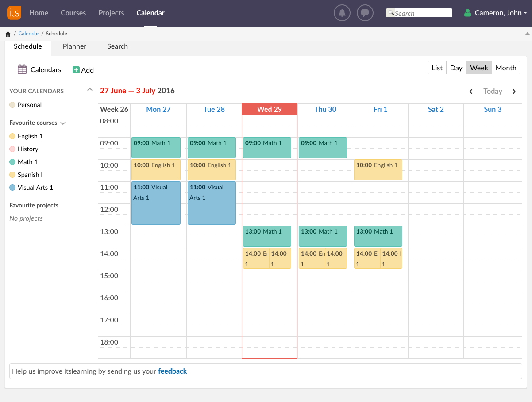Click the previous week arrow
Screen dimensions: 532x402
tap(471, 91)
